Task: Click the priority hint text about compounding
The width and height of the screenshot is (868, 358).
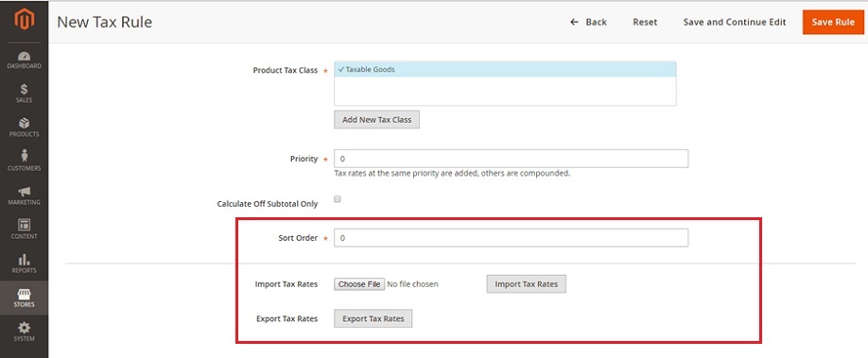Action: (x=452, y=173)
